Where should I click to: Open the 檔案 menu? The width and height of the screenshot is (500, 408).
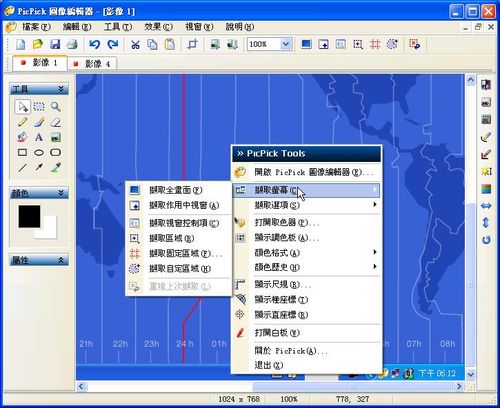click(36, 27)
